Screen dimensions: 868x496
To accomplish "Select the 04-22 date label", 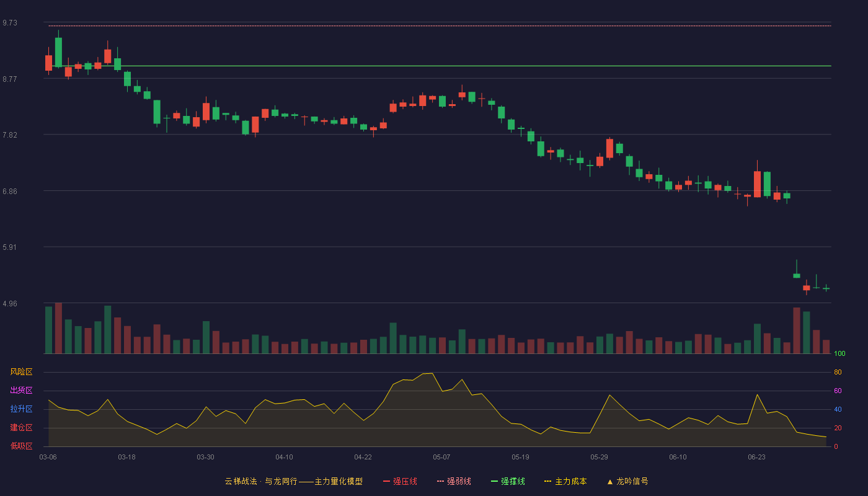I will tap(363, 457).
